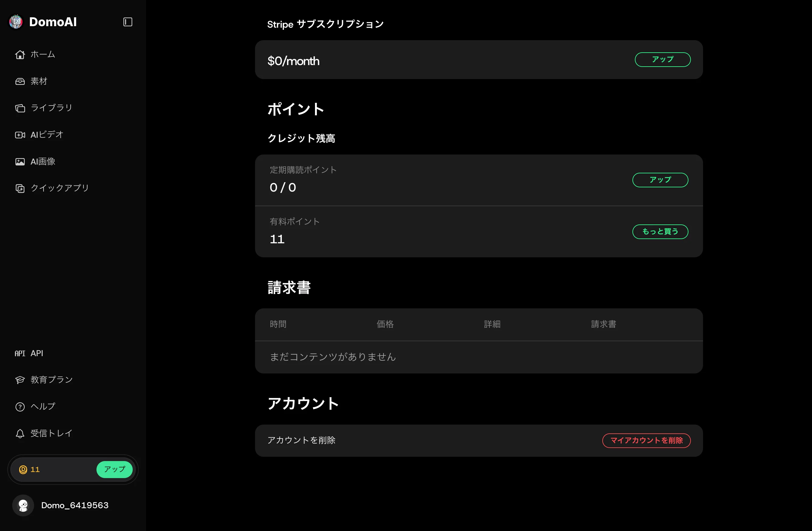Open 素材 menu item
Screen dimensions: 812x531
pos(39,82)
